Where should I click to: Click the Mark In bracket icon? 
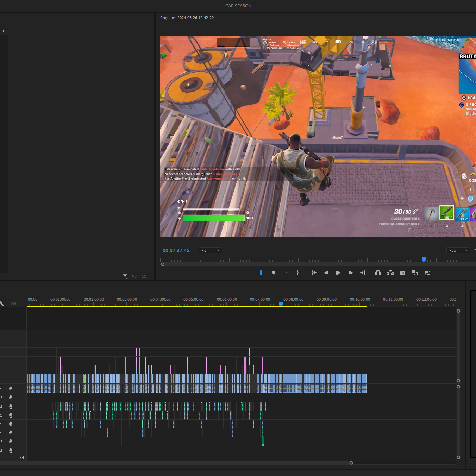pyautogui.click(x=287, y=273)
